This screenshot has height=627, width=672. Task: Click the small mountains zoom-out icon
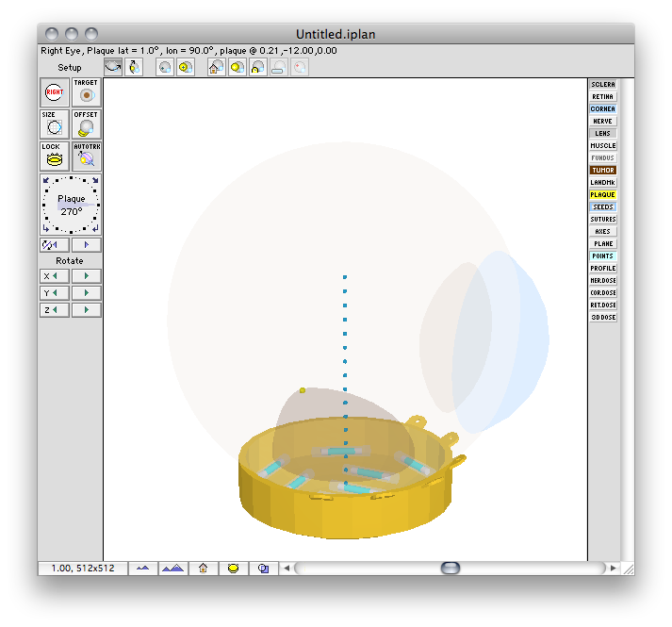click(x=142, y=569)
